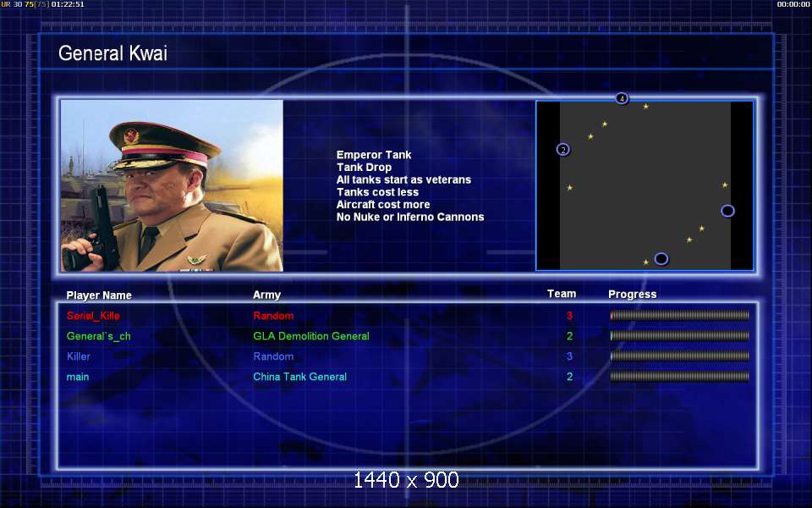Select the Emperor Tank ability line
Viewport: 812px width, 508px height.
coord(373,155)
